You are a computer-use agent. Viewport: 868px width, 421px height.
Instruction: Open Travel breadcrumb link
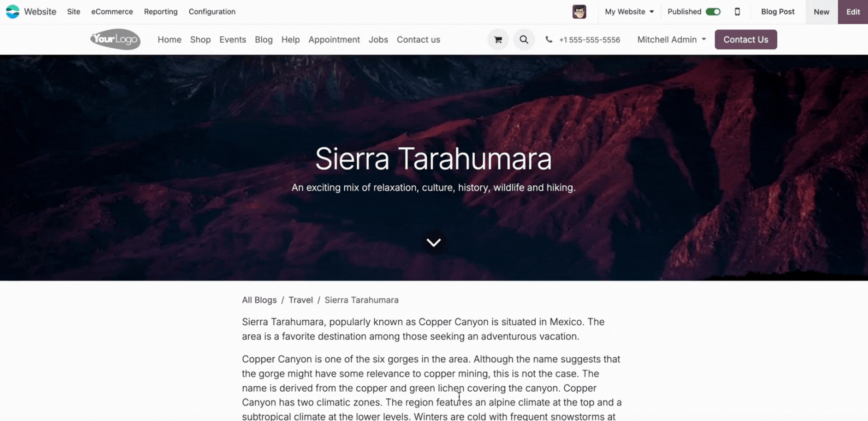tap(301, 300)
